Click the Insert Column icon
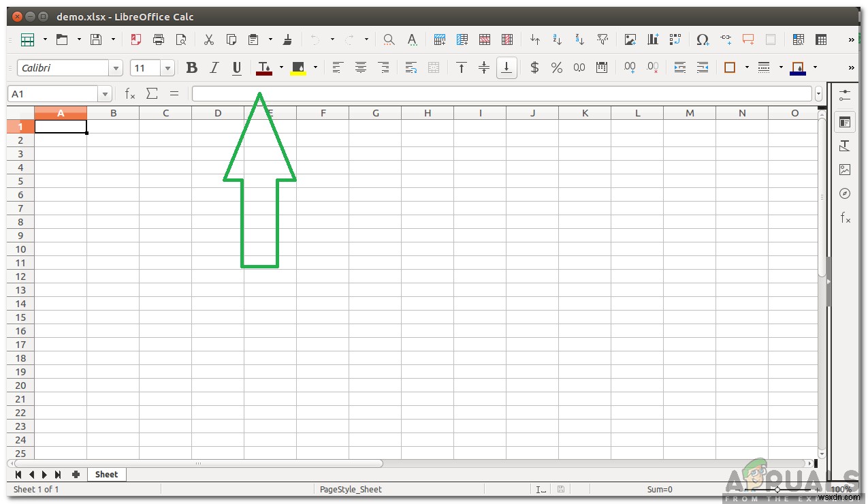868x504 pixels. coord(462,40)
